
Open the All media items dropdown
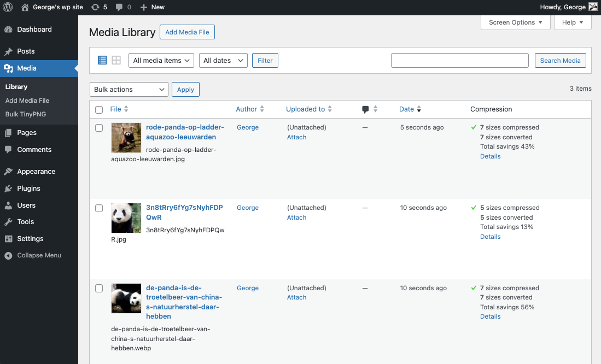[161, 61]
